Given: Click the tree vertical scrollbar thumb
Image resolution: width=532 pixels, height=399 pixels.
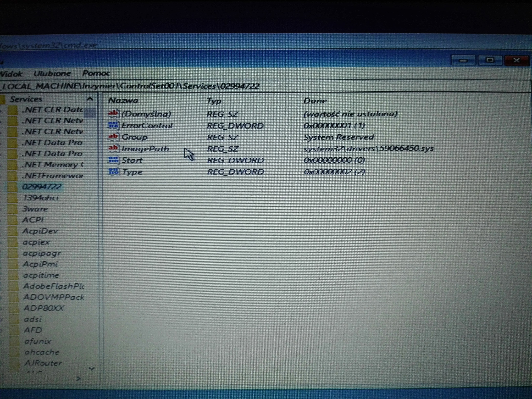Looking at the screenshot, I should (x=90, y=113).
